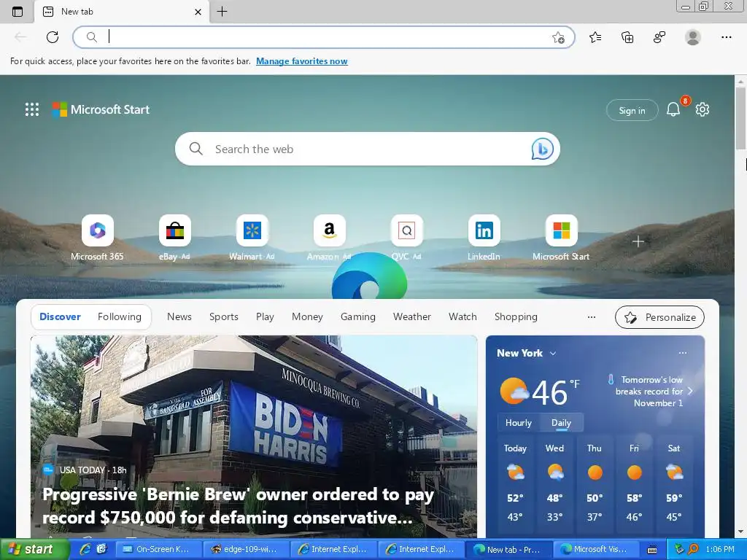The image size is (747, 560).
Task: Click the magnifier tray icon
Action: 693,550
